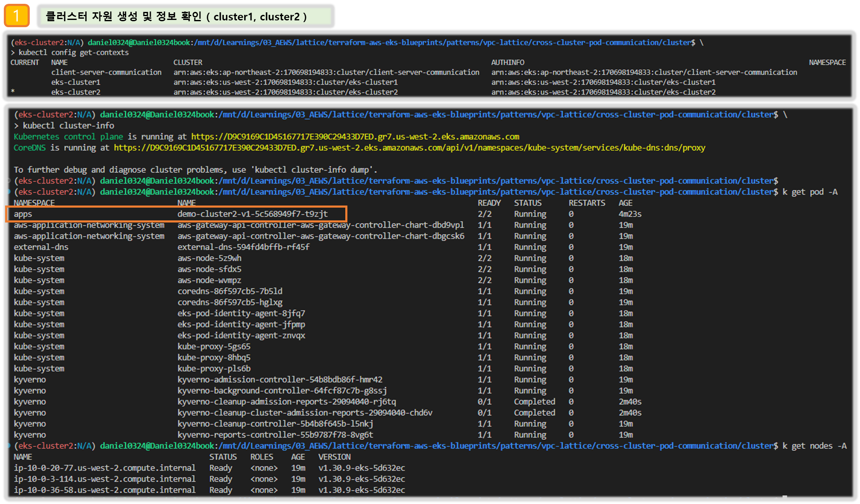The image size is (860, 504).
Task: Select pod 'kube-proxy-pls6b'
Action: (214, 369)
